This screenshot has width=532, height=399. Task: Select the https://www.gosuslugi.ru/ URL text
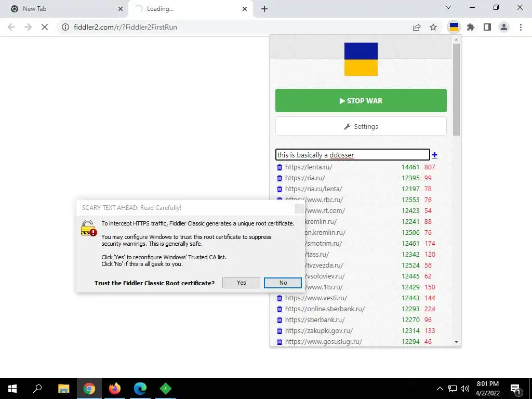[323, 341]
